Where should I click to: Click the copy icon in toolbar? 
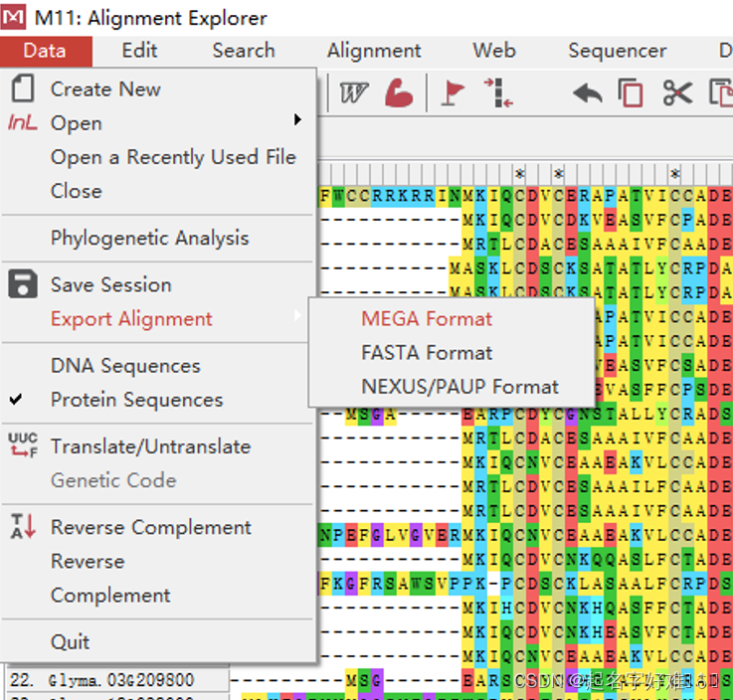tap(631, 92)
